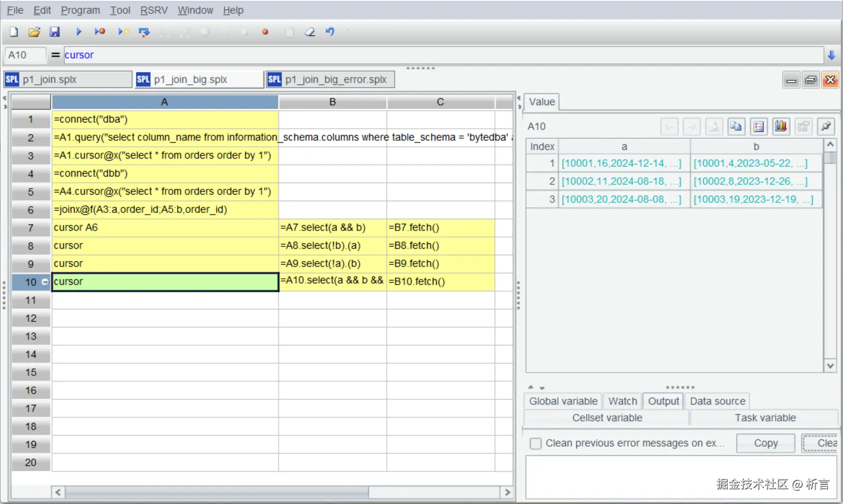Open the File menu
The width and height of the screenshot is (843, 504).
click(x=15, y=10)
